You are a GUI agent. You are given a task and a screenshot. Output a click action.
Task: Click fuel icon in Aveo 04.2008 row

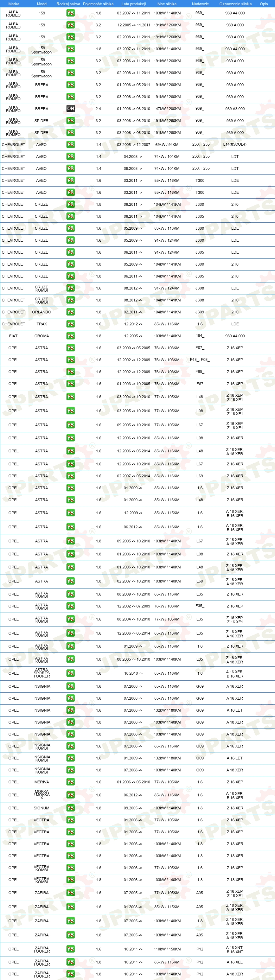click(x=70, y=157)
